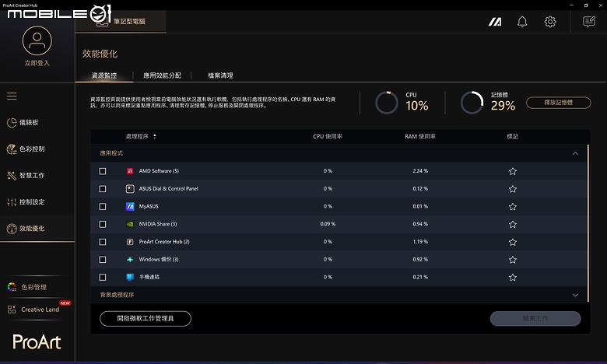This screenshot has width=607, height=364.
Task: Star the NVIDIA Share process
Action: coord(513,224)
